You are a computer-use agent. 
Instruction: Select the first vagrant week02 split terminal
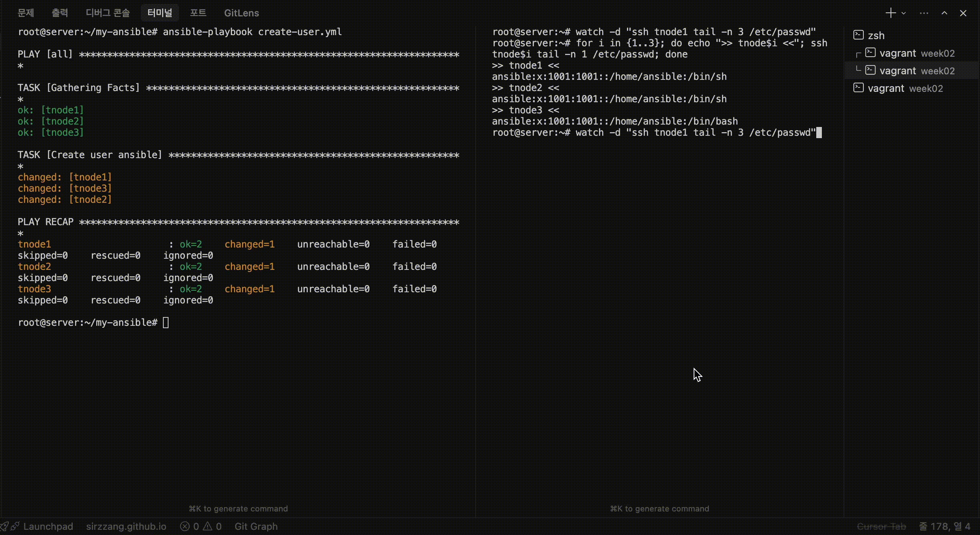pos(911,53)
